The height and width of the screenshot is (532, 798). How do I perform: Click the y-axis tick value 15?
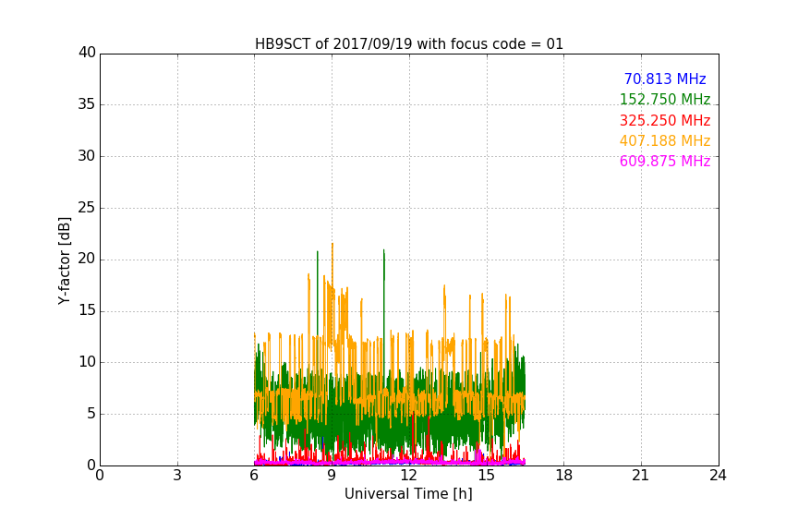pos(87,310)
